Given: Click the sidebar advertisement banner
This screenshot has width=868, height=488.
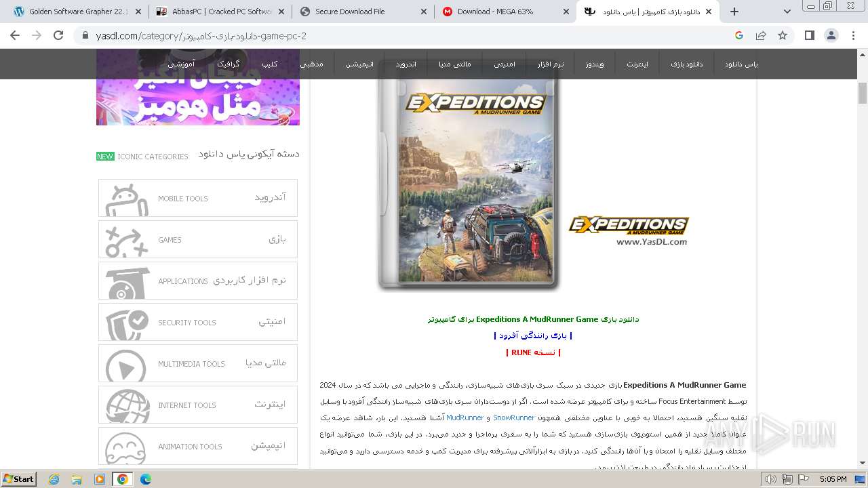Looking at the screenshot, I should 198,87.
